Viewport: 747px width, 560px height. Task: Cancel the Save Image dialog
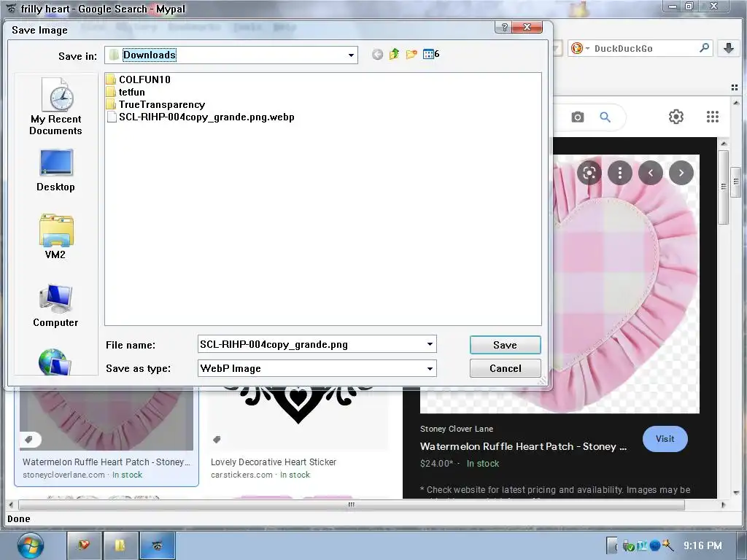click(505, 368)
